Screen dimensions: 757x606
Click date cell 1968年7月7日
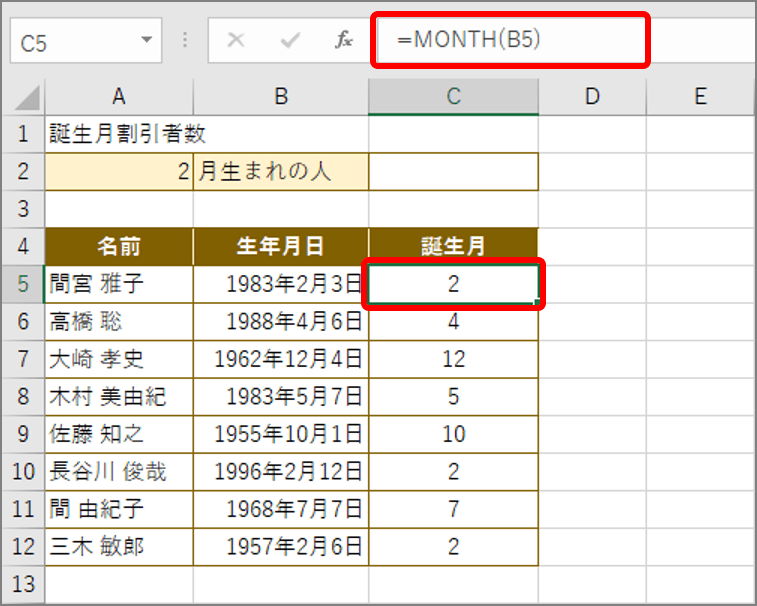point(281,509)
